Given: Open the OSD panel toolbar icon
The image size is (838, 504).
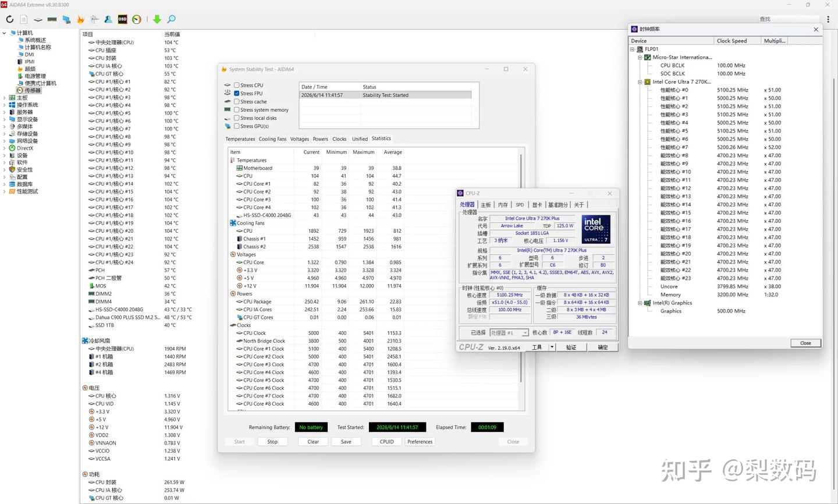Looking at the screenshot, I should [x=122, y=19].
